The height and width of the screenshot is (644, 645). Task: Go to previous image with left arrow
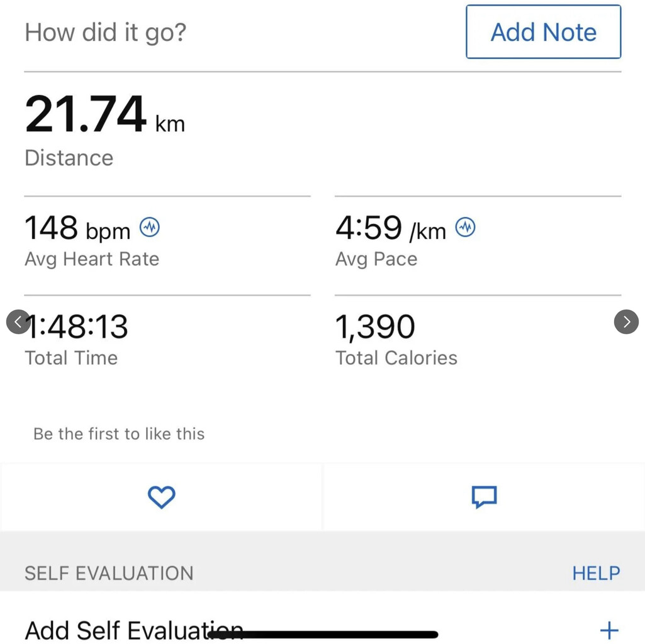tap(18, 321)
